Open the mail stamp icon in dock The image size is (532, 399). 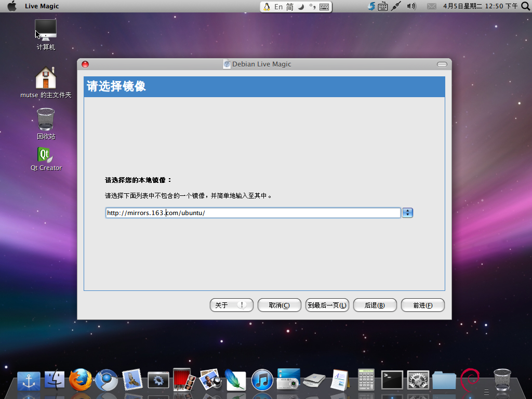132,379
